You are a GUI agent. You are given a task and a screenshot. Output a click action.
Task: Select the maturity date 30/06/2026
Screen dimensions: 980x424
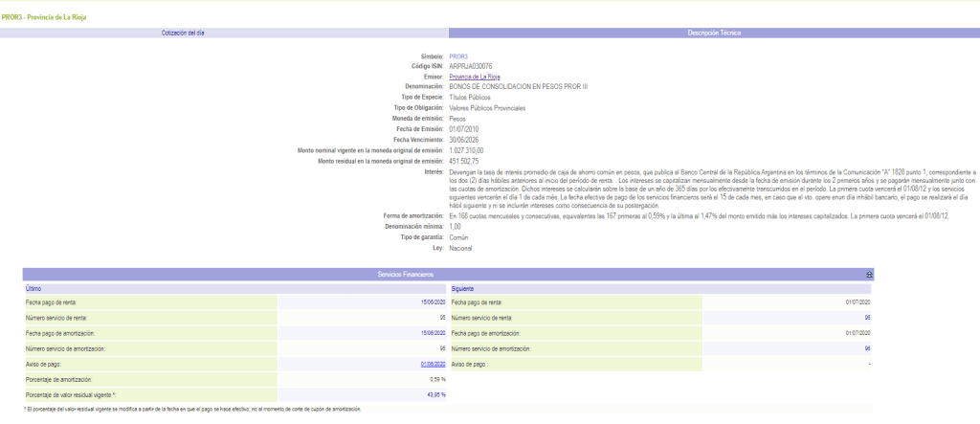click(x=464, y=140)
